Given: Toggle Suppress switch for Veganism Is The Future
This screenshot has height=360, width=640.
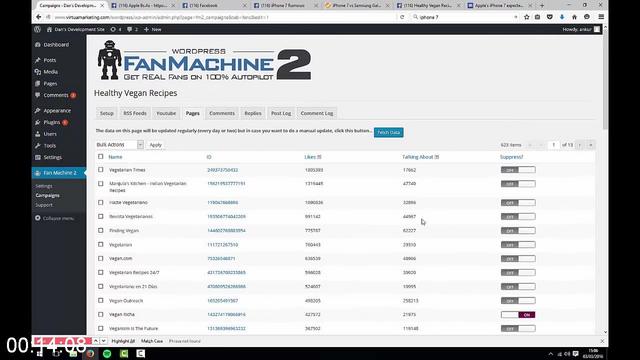Looking at the screenshot, I should [518, 329].
